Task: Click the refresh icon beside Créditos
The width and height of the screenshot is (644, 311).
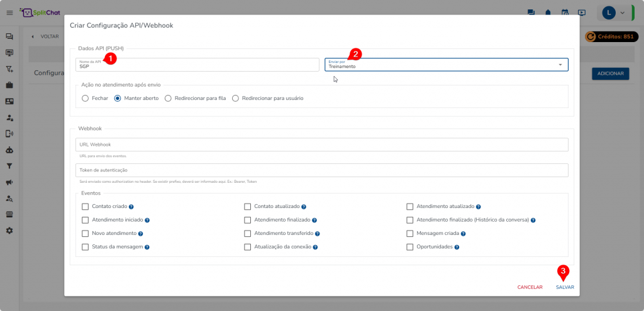Action: (591, 36)
